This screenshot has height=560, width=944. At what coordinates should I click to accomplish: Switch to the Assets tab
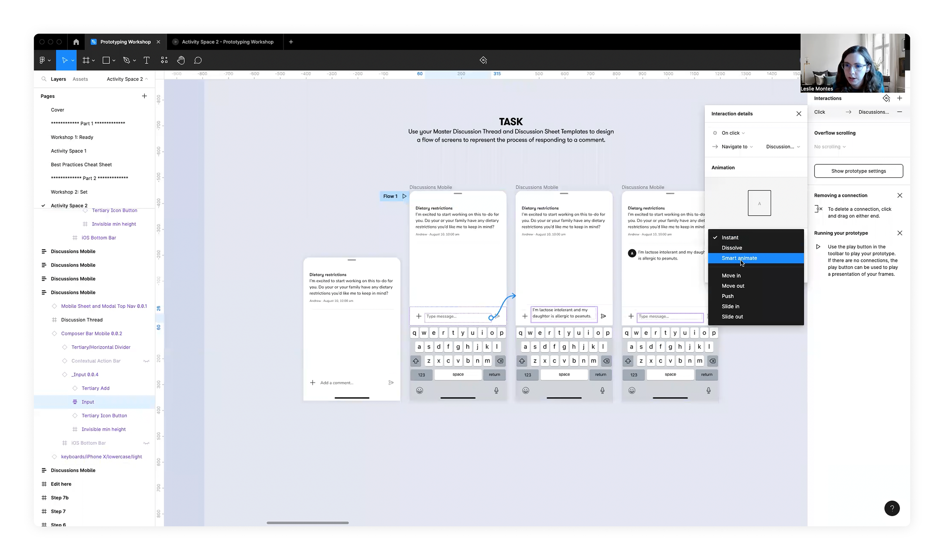pyautogui.click(x=80, y=79)
